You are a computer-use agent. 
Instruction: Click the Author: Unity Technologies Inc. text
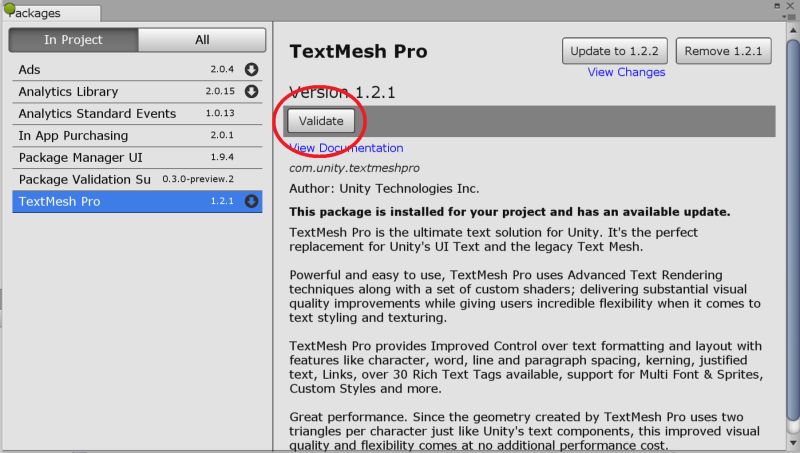384,189
